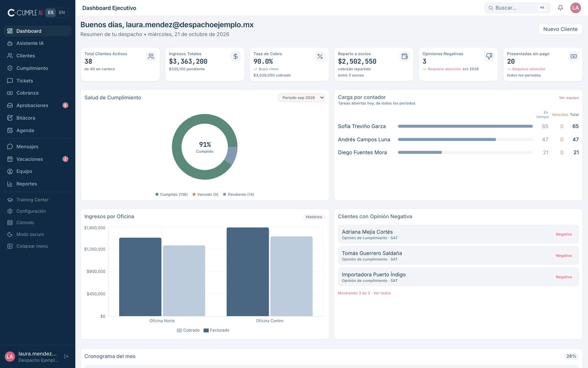Navigate to Training Center
Viewport: 588px width, 368px height.
(37, 200)
